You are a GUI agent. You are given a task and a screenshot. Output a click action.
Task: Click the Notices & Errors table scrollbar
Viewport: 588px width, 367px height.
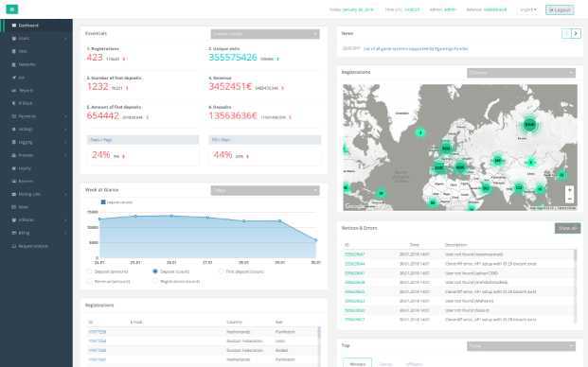point(576,286)
